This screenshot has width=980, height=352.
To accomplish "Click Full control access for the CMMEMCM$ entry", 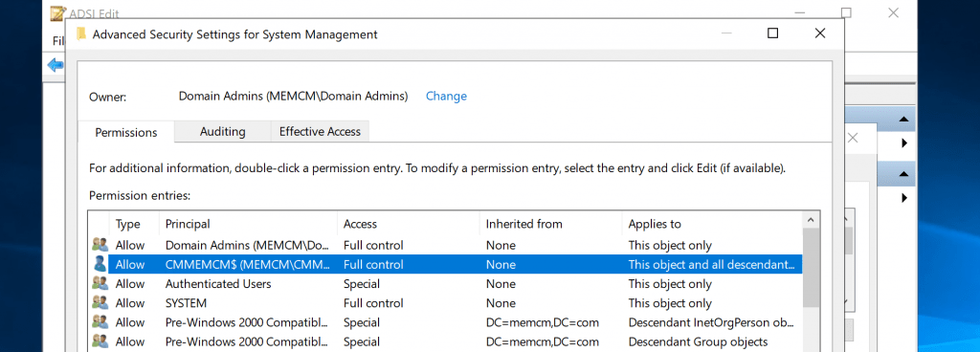I will [x=373, y=265].
